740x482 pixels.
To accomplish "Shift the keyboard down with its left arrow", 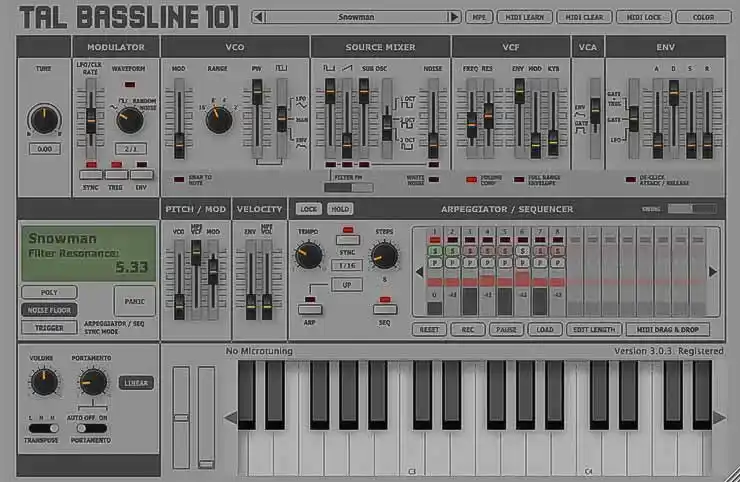I will [230, 418].
